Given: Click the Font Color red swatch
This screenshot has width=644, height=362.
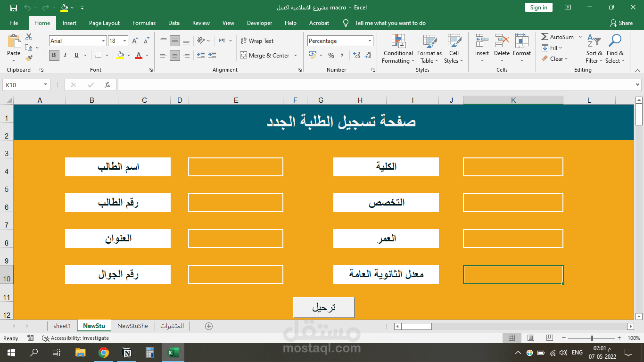Looking at the screenshot, I should click(x=139, y=55).
